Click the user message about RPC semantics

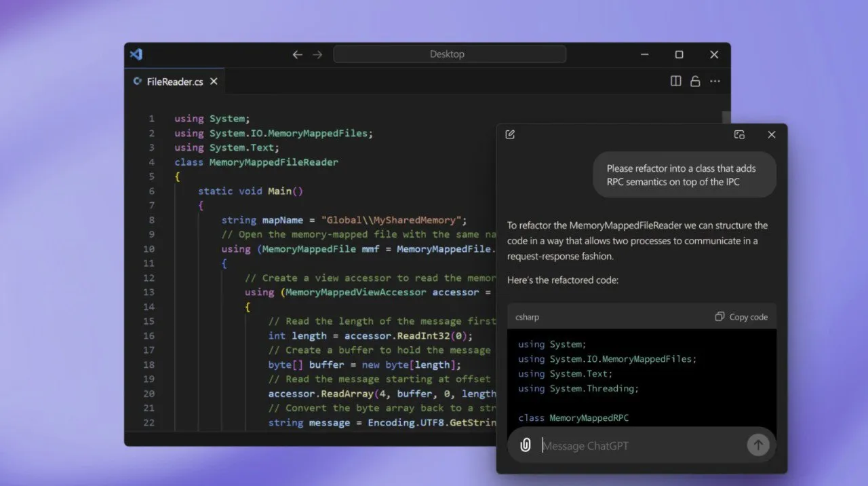684,174
